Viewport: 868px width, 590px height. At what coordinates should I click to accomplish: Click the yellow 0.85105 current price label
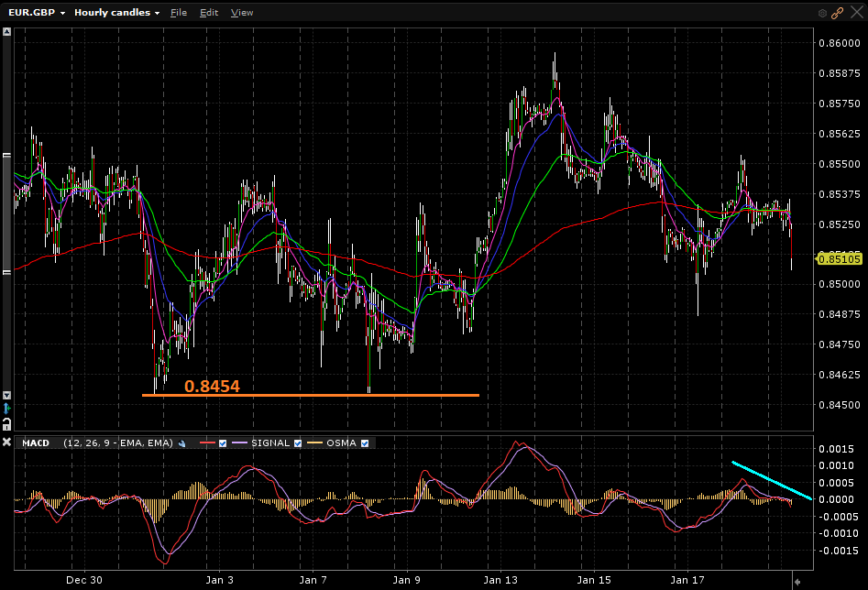click(840, 258)
